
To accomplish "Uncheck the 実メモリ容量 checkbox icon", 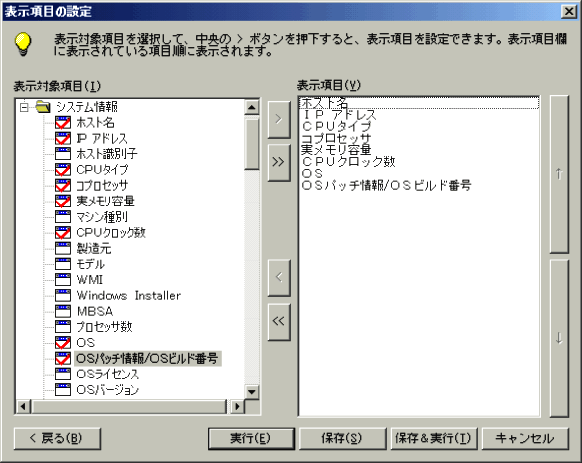I will (63, 201).
